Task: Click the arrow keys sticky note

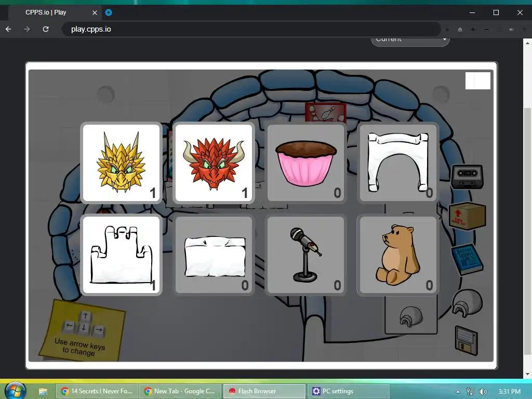Action: tap(82, 331)
